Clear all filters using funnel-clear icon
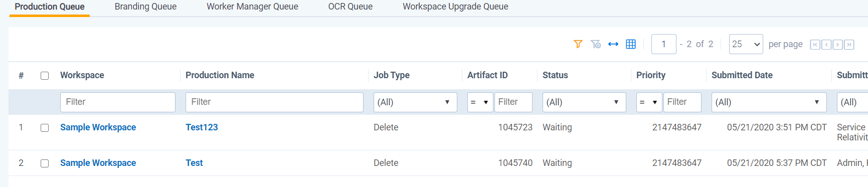This screenshot has height=187, width=868. coord(596,44)
